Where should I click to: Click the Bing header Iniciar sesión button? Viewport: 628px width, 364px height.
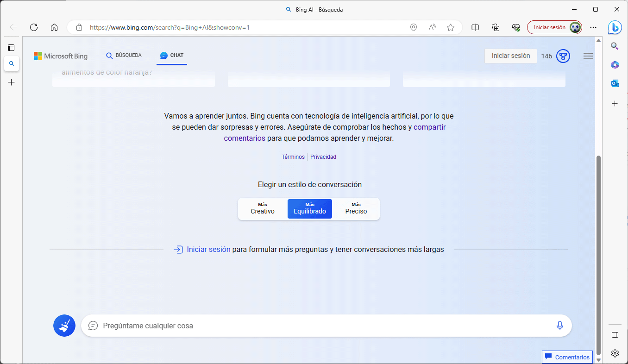pos(511,56)
